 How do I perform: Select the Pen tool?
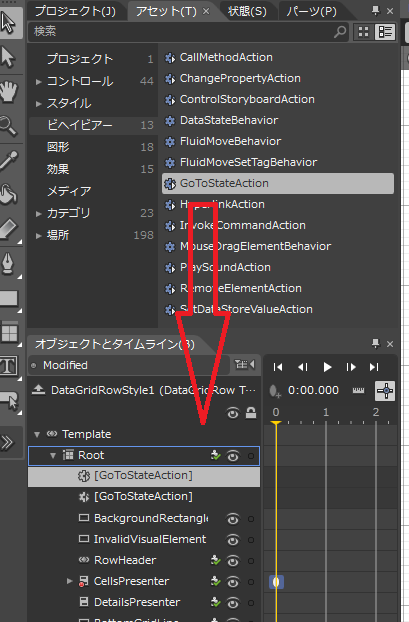click(x=9, y=264)
